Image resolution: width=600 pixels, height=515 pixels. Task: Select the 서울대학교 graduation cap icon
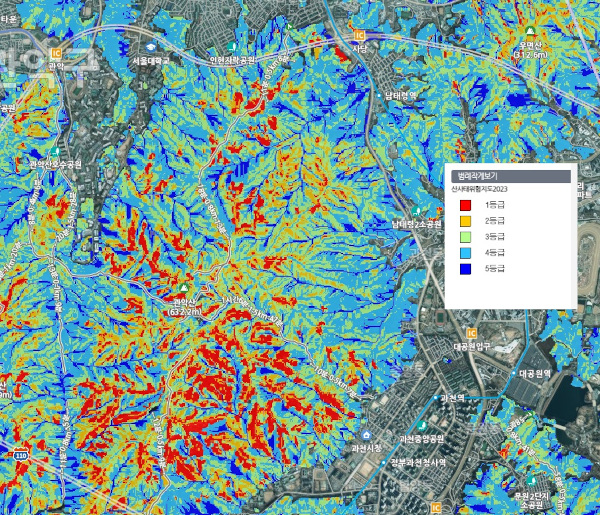pos(150,47)
